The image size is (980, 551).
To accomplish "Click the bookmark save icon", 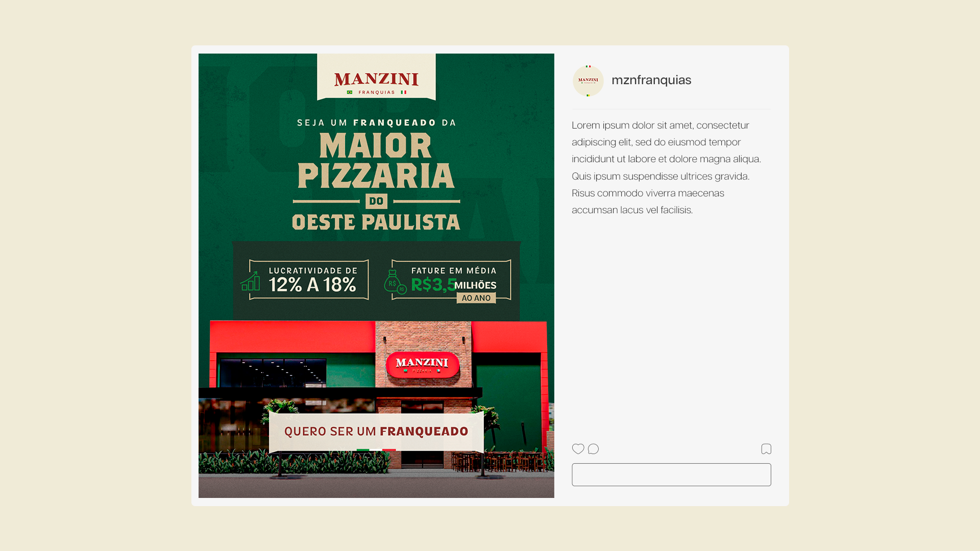I will (x=766, y=449).
